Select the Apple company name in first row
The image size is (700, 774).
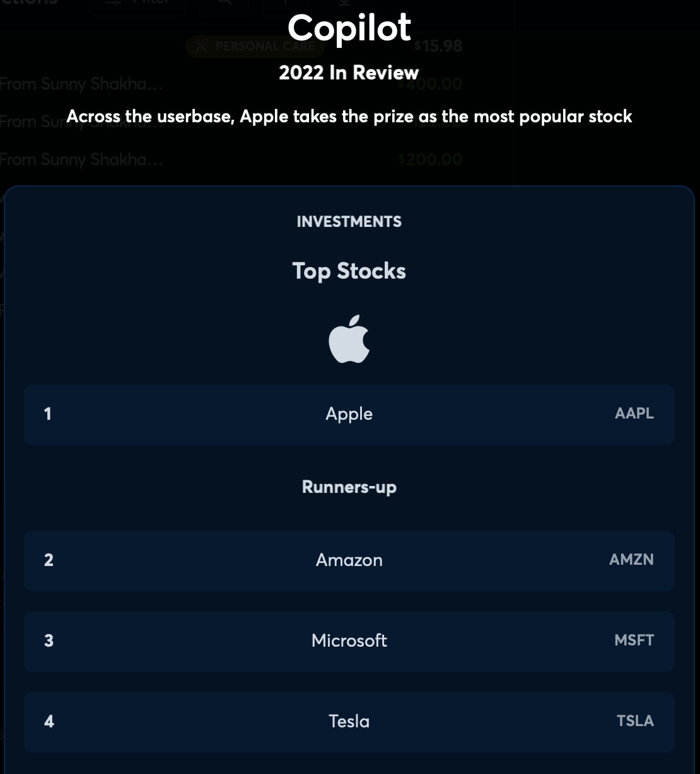(349, 414)
